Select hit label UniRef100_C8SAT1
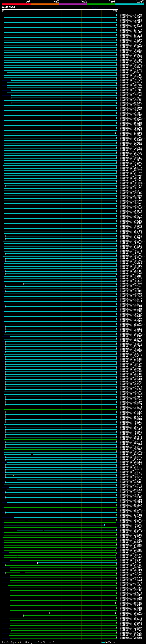The width and height of the screenshot is (146, 644). tap(131, 618)
